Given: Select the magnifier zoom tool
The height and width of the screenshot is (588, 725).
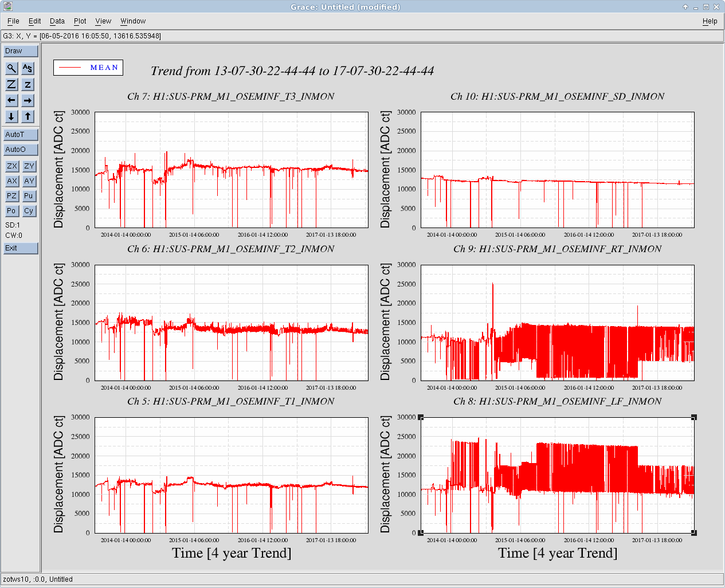Looking at the screenshot, I should click(11, 68).
